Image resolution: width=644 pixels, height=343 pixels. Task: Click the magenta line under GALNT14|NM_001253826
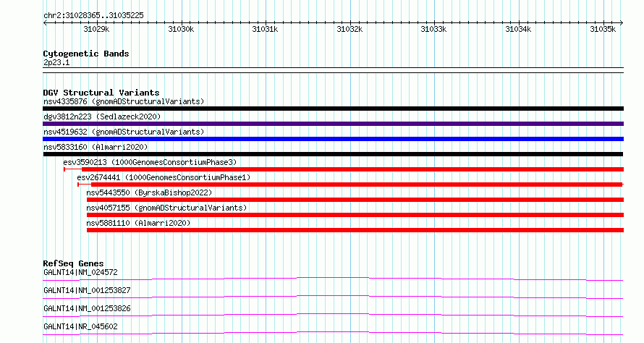(x=333, y=315)
